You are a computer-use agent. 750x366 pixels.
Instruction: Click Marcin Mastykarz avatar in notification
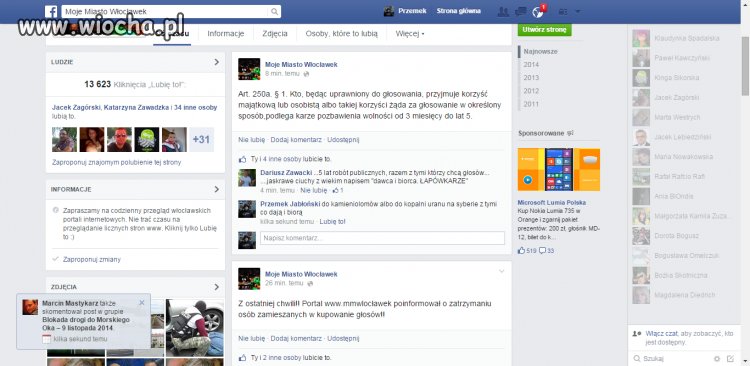pyautogui.click(x=30, y=307)
